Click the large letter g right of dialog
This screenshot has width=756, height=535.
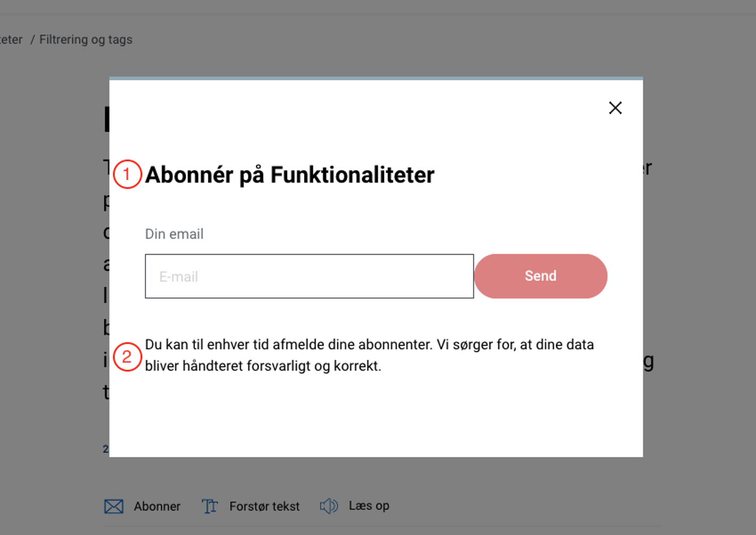pyautogui.click(x=648, y=362)
